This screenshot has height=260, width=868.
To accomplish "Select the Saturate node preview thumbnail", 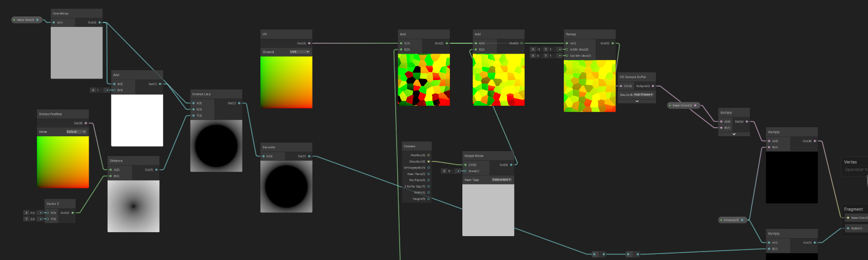I will point(286,186).
